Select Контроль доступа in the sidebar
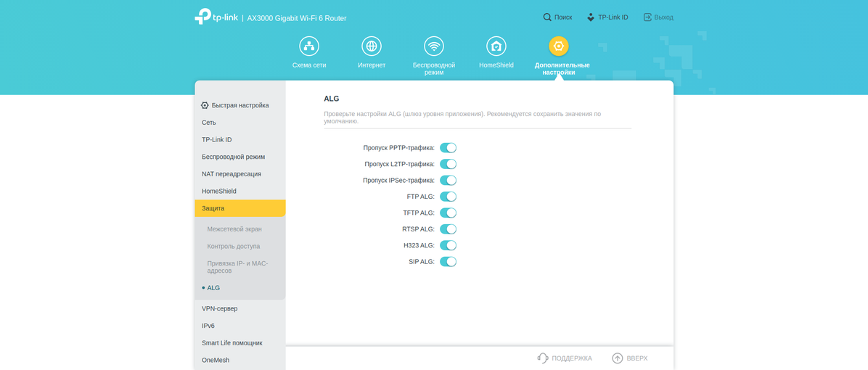The width and height of the screenshot is (868, 370). [x=233, y=247]
